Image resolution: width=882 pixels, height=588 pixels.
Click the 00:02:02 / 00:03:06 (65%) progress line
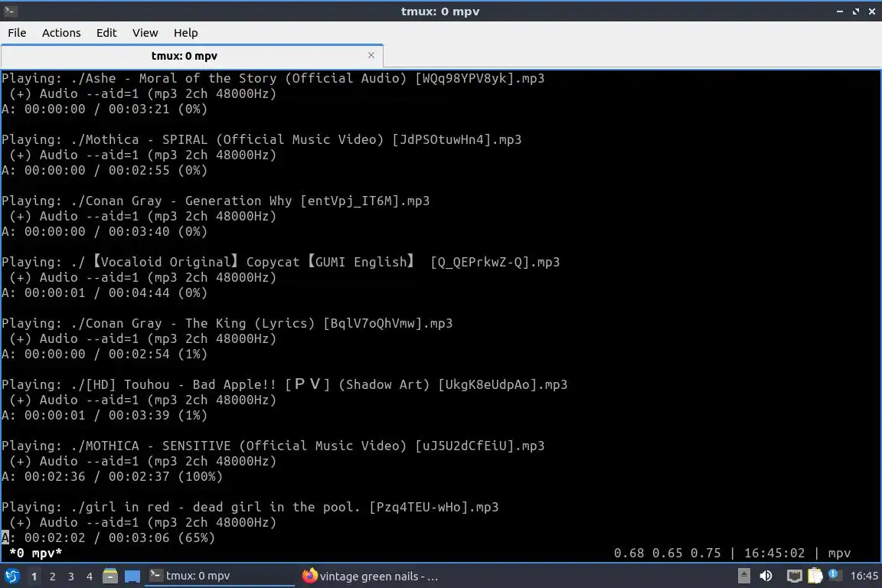point(108,538)
